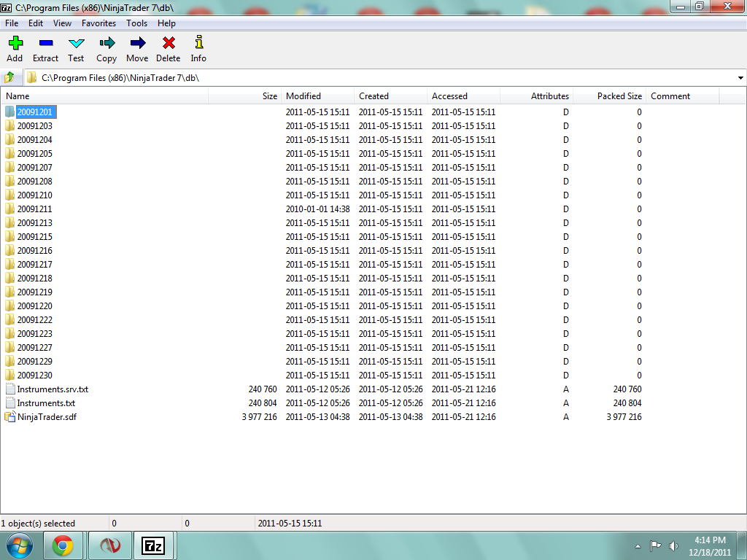
Task: Sort by the Modified column header
Action: point(318,96)
